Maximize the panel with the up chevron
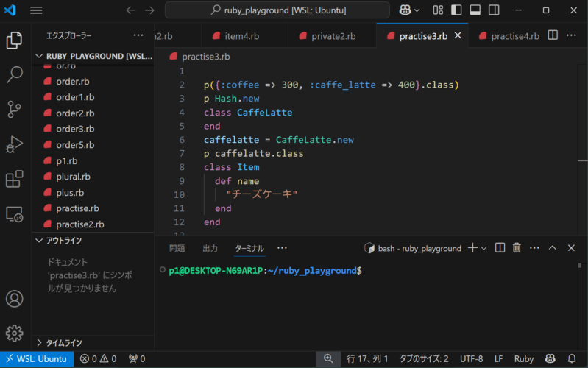Image resolution: width=588 pixels, height=368 pixels. tap(553, 247)
